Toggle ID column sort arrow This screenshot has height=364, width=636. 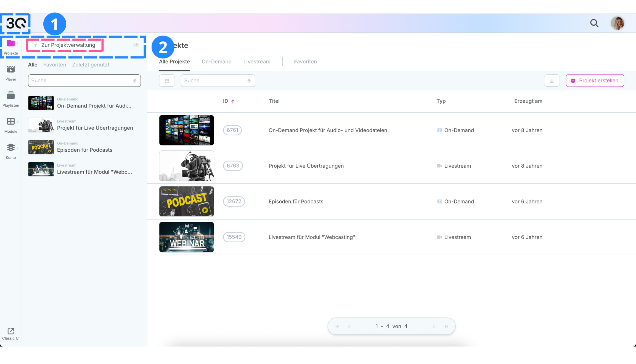[x=233, y=101]
